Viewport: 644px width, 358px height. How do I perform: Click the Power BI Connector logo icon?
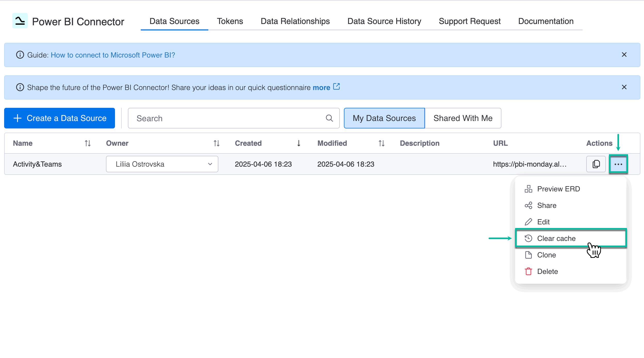click(x=20, y=21)
